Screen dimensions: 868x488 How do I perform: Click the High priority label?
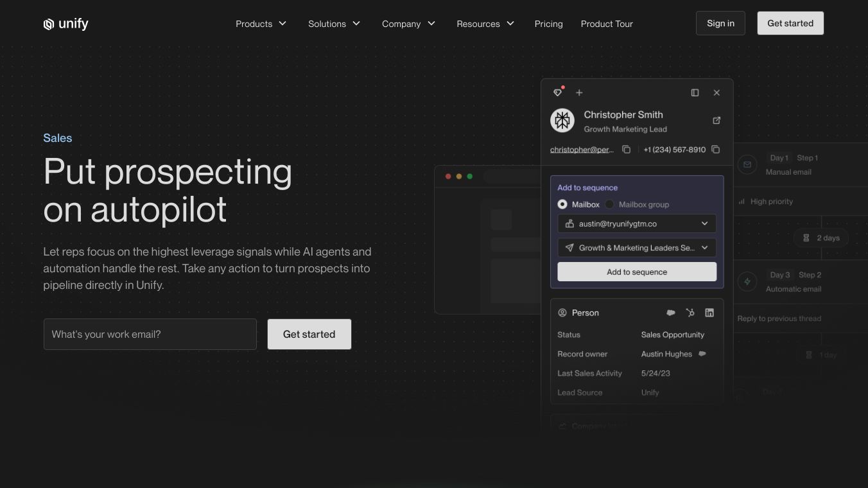pyautogui.click(x=772, y=202)
